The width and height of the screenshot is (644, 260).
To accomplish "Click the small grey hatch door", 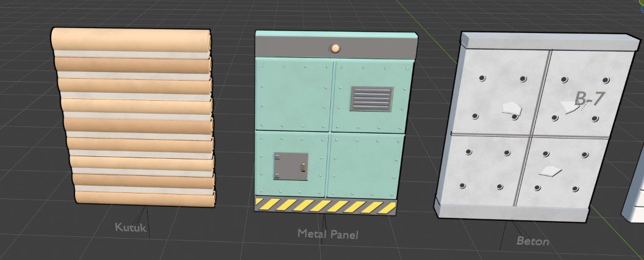I will (291, 167).
